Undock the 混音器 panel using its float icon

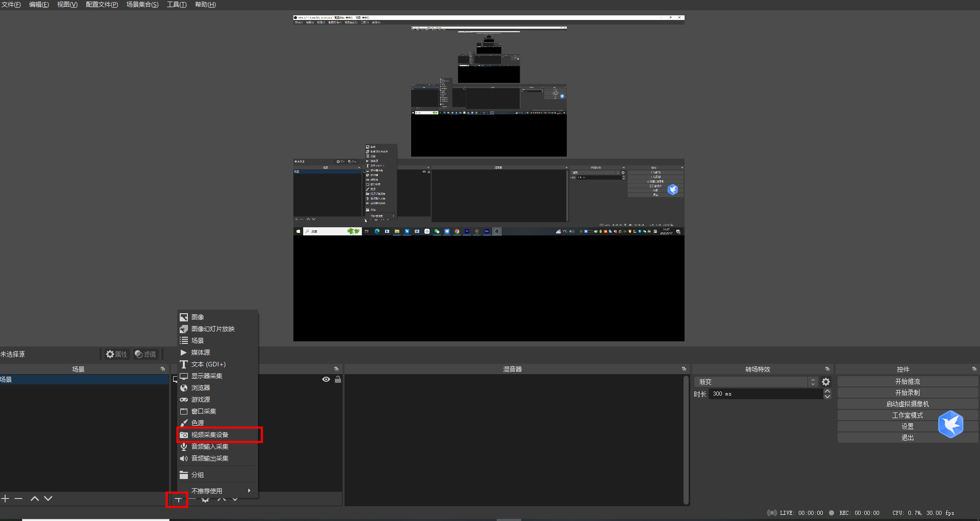coord(684,369)
